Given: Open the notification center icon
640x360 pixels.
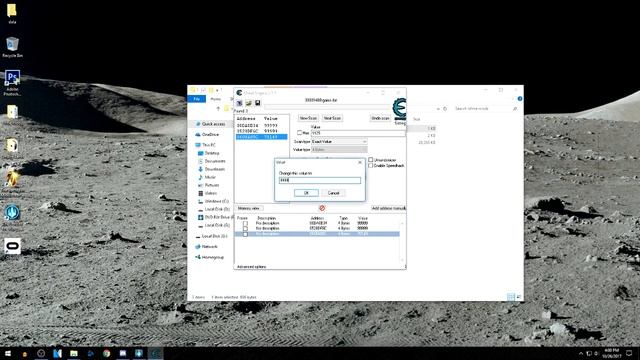Looking at the screenshot, I should tap(629, 353).
